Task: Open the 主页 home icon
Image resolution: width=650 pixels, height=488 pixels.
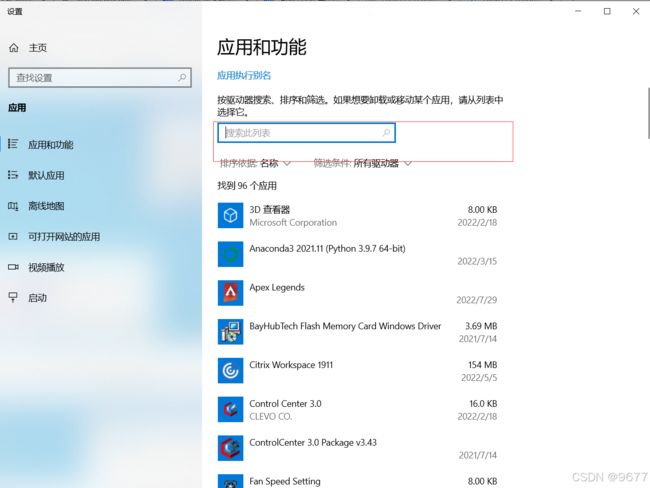Action: (x=14, y=48)
